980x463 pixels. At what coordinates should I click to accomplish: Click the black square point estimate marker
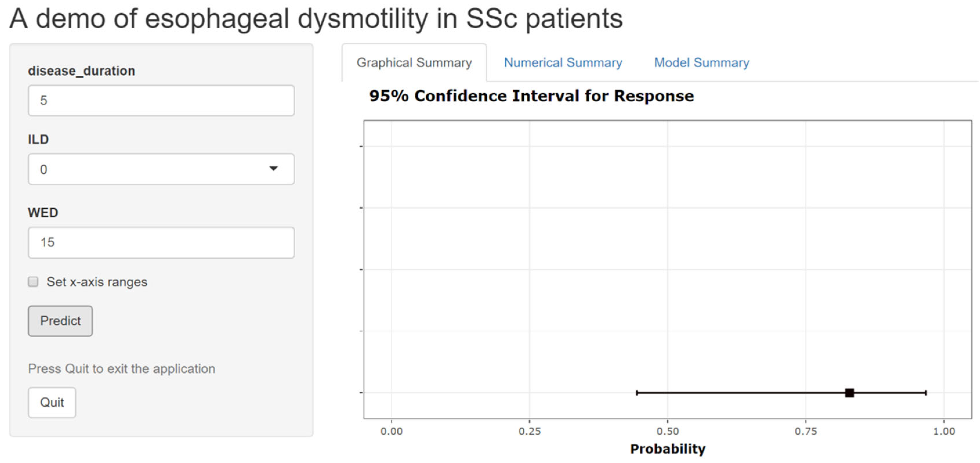(x=849, y=392)
